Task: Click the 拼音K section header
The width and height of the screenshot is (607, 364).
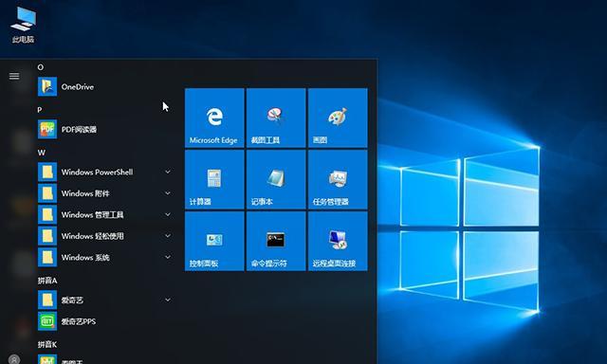Action: coord(47,344)
